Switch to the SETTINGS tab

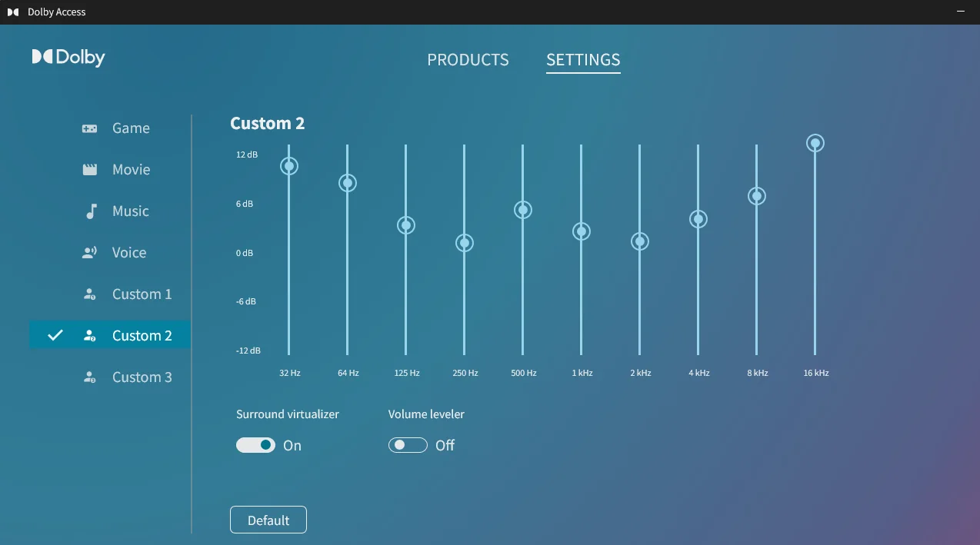click(x=583, y=60)
